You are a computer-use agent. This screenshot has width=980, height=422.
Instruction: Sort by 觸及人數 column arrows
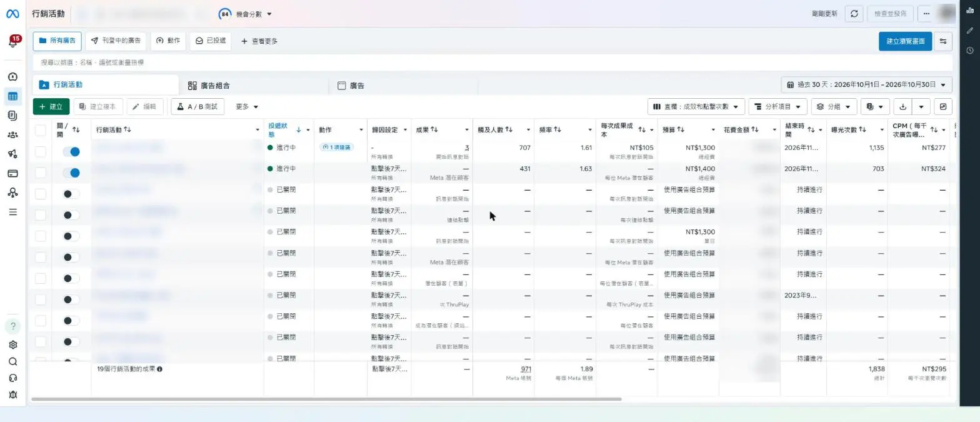tap(509, 129)
